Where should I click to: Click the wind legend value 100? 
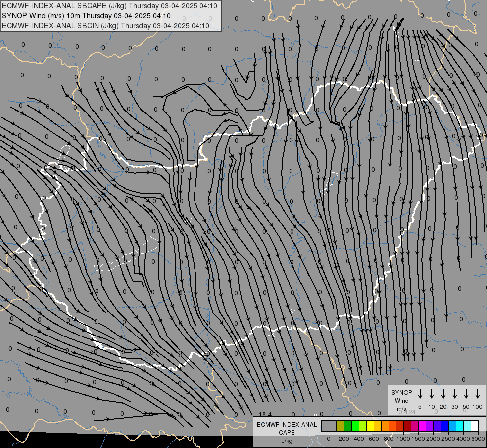tap(478, 407)
